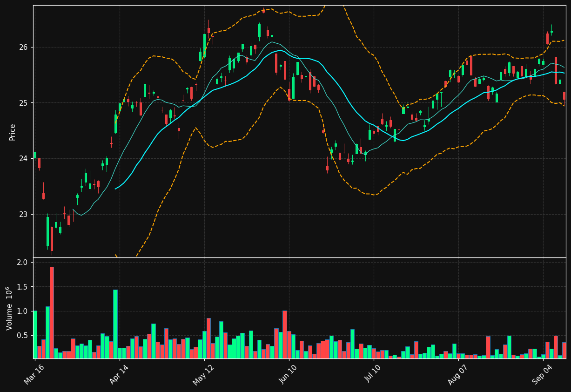Click the Jul 10 date label
This screenshot has width=571, height=392.
pyautogui.click(x=373, y=374)
